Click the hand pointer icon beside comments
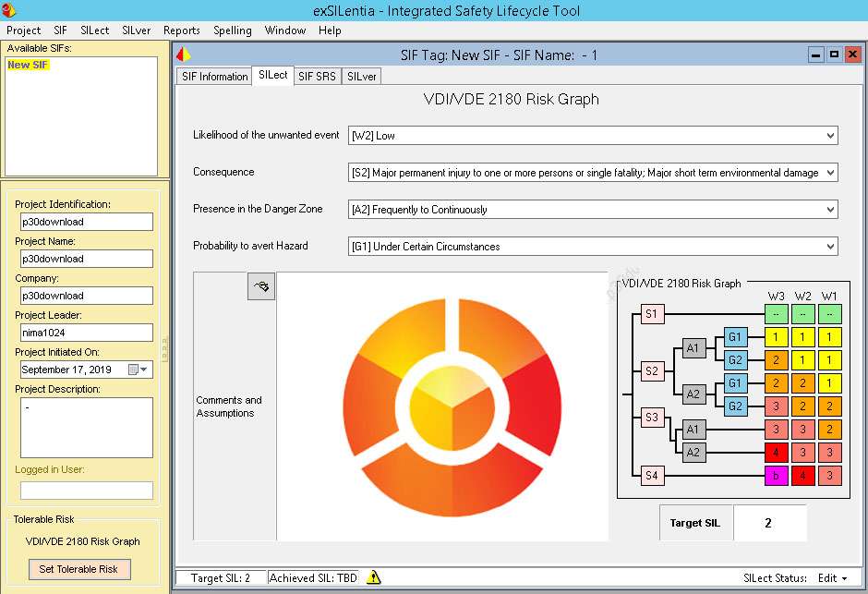The image size is (868, 594). pos(261,287)
